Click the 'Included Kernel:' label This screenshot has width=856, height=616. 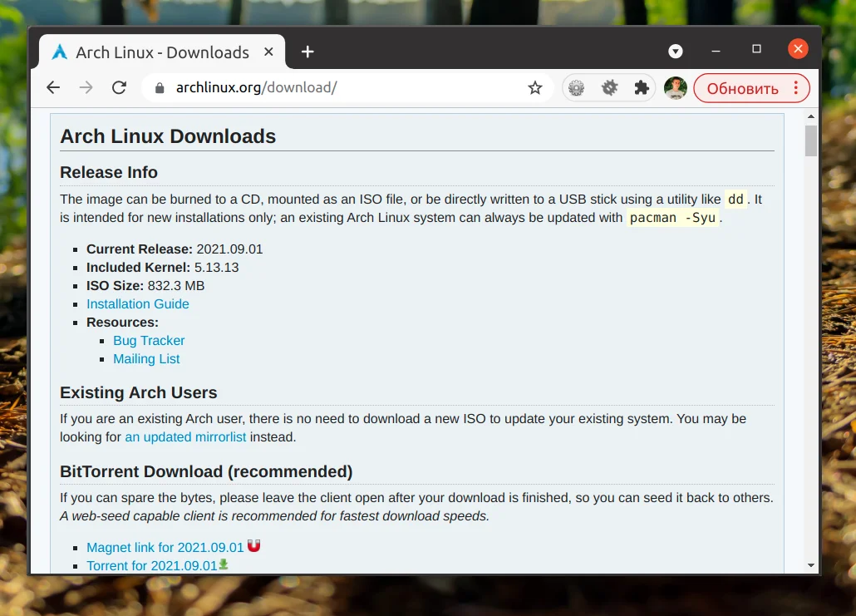point(138,267)
